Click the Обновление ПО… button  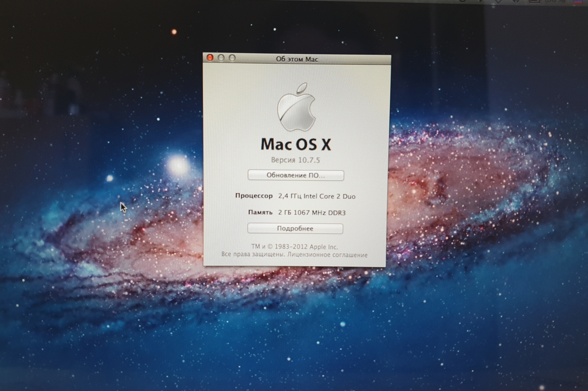click(296, 175)
